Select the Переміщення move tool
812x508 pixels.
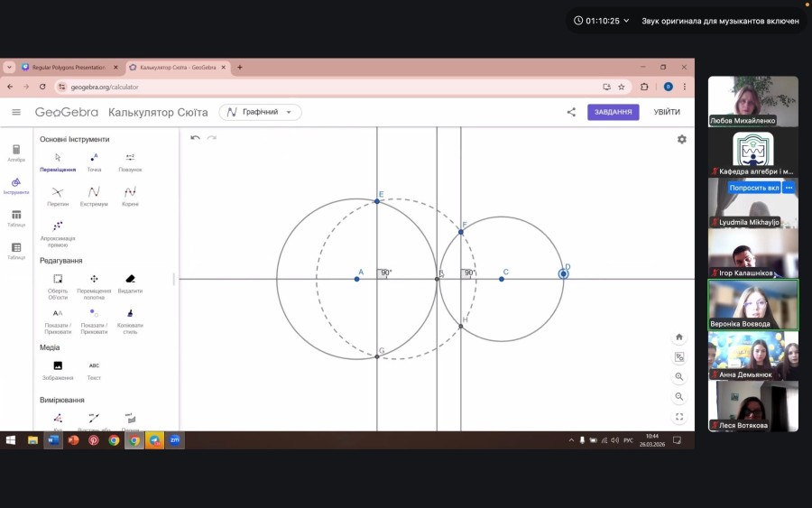[x=58, y=162]
